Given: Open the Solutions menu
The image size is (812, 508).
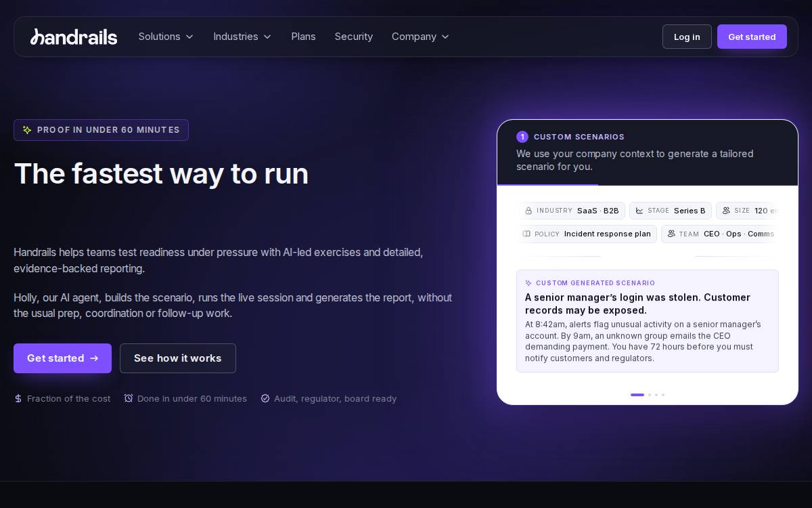Looking at the screenshot, I should (x=166, y=37).
